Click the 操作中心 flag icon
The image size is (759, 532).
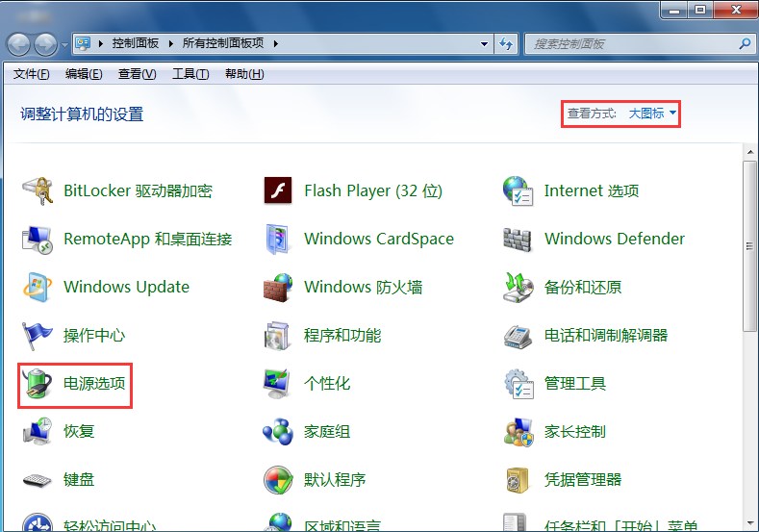point(38,336)
